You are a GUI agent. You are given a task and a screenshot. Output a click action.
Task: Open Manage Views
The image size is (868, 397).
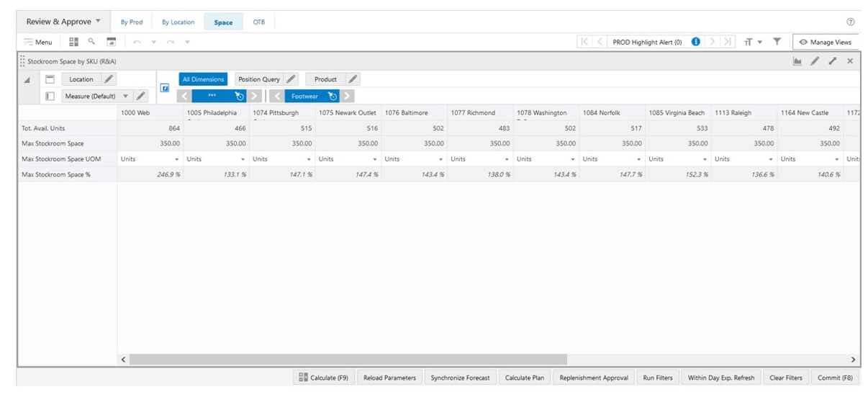pyautogui.click(x=826, y=43)
